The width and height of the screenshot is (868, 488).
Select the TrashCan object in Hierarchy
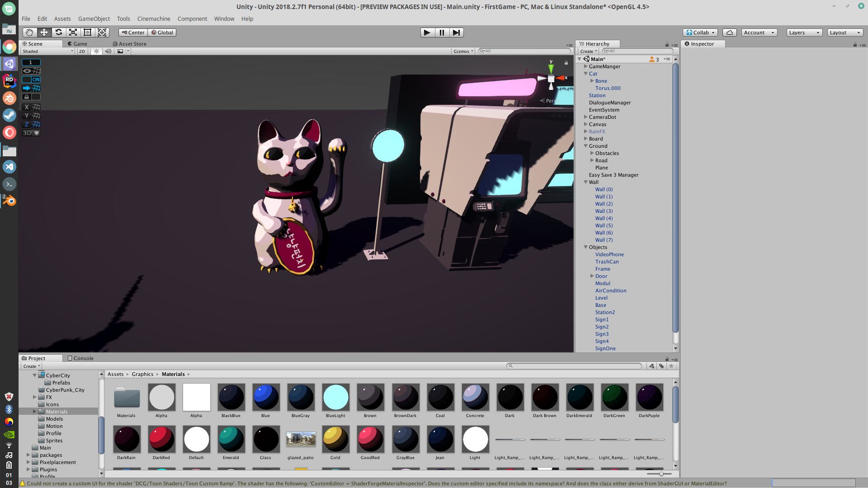click(607, 262)
